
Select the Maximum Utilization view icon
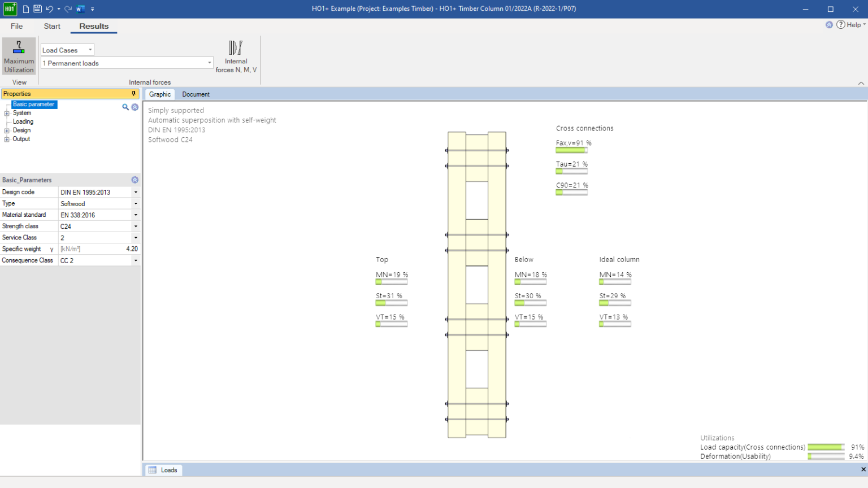19,55
